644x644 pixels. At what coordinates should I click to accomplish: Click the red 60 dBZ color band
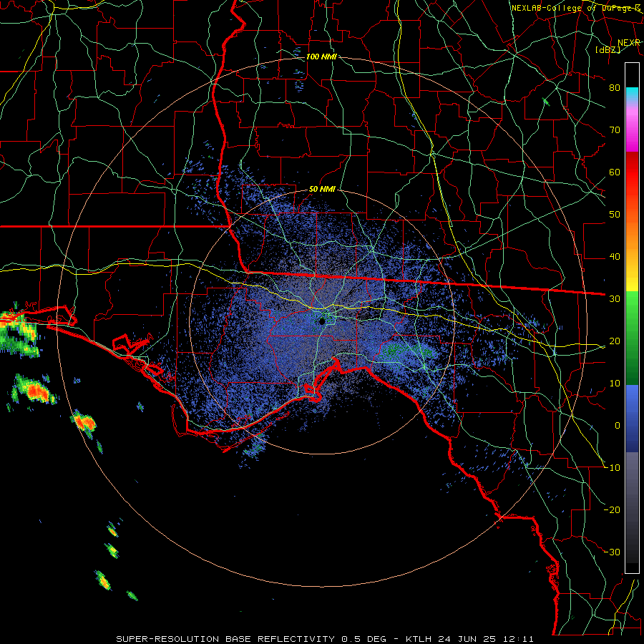[x=632, y=172]
